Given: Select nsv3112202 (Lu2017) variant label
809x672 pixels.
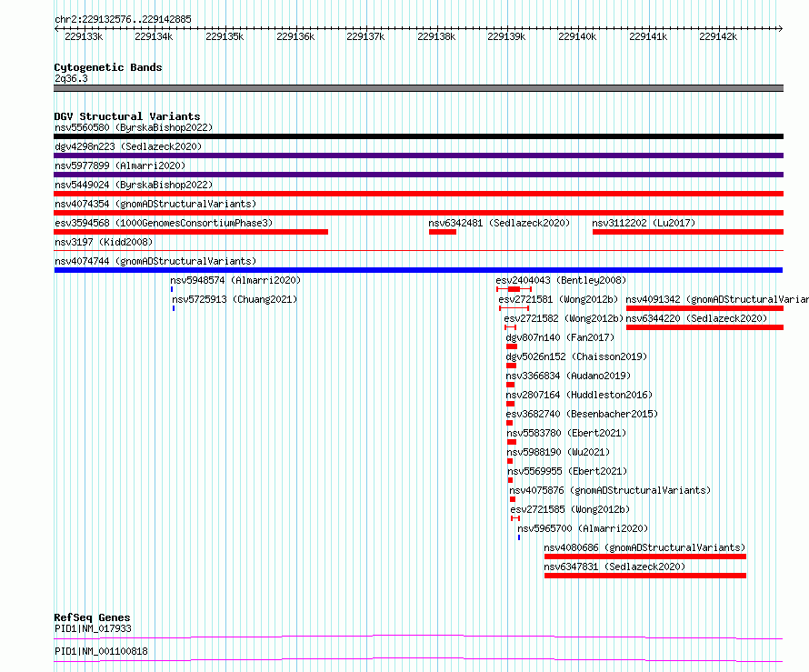Looking at the screenshot, I should point(644,223).
